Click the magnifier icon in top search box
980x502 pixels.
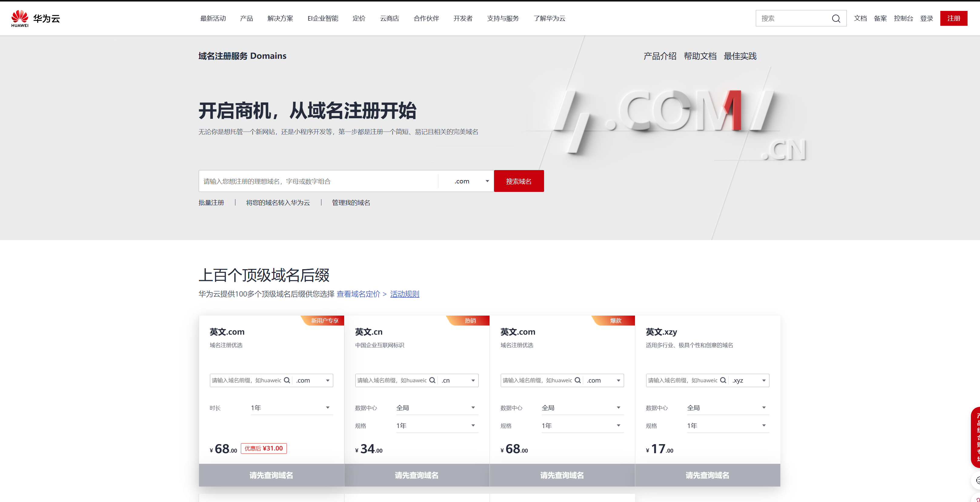click(835, 19)
